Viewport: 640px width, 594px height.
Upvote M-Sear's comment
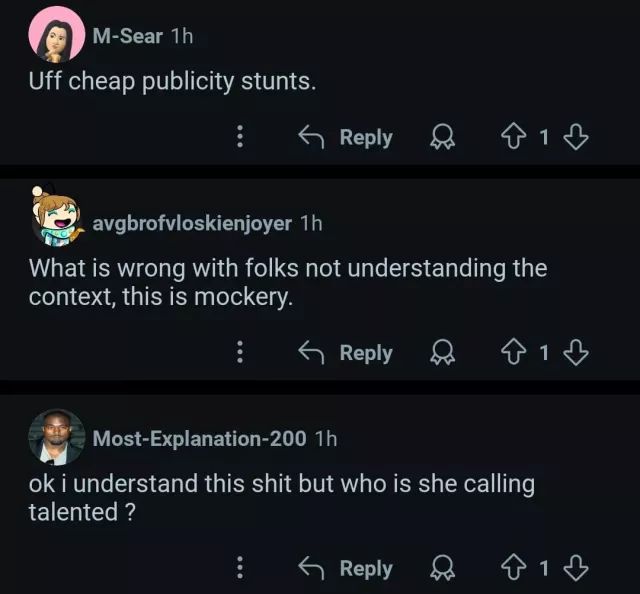[x=513, y=137]
